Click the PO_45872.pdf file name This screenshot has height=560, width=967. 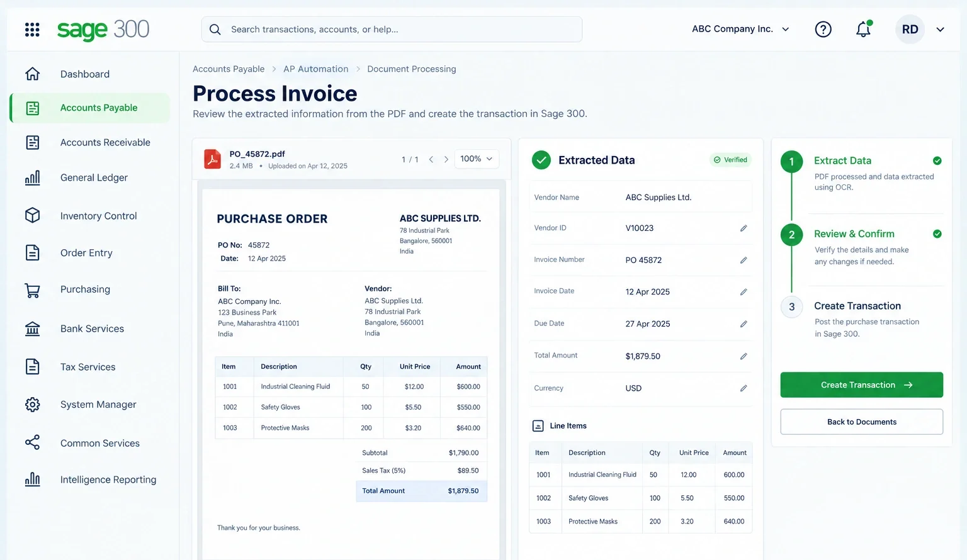click(x=257, y=154)
